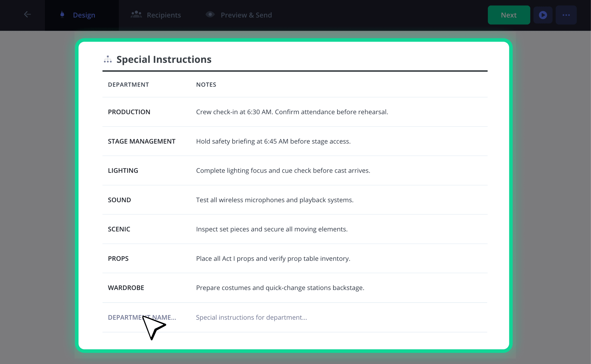This screenshot has height=364, width=591.
Task: Click the Special Instructions hierarchy icon
Action: point(108,59)
